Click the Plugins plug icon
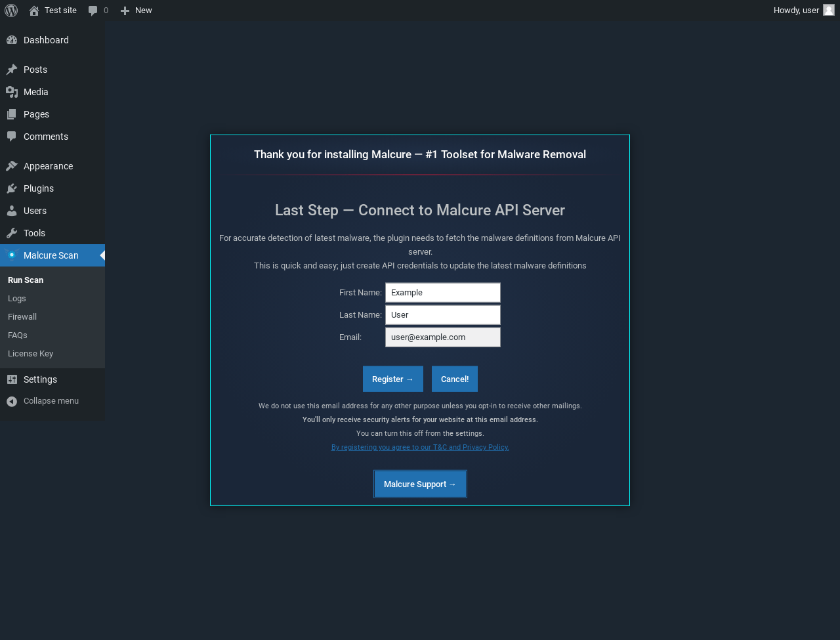 [x=12, y=188]
